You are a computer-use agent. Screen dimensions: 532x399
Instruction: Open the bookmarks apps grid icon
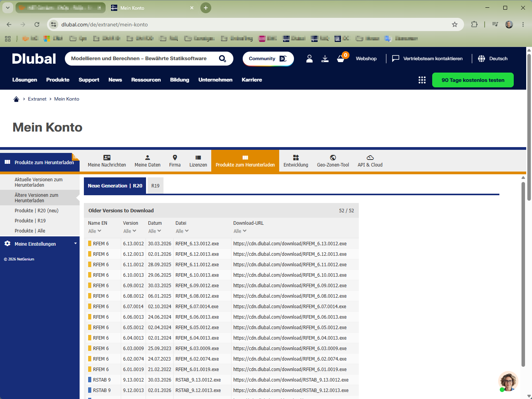(x=8, y=38)
